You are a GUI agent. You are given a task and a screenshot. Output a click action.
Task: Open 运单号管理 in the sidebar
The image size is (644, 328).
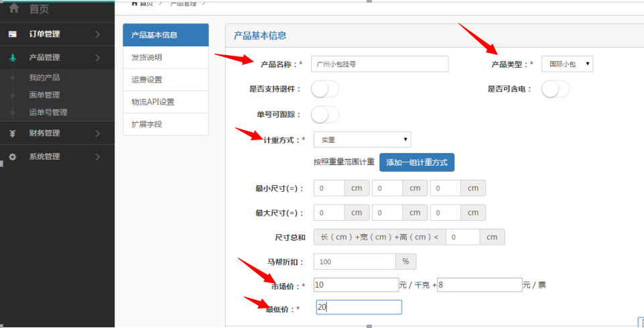[48, 112]
